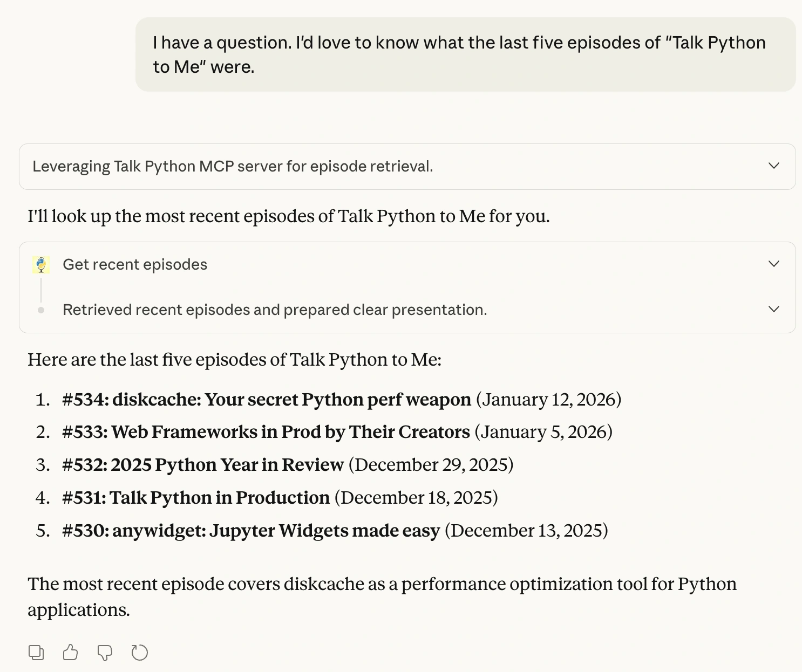Retry the response with the regenerate icon
The width and height of the screenshot is (802, 672).
click(140, 653)
